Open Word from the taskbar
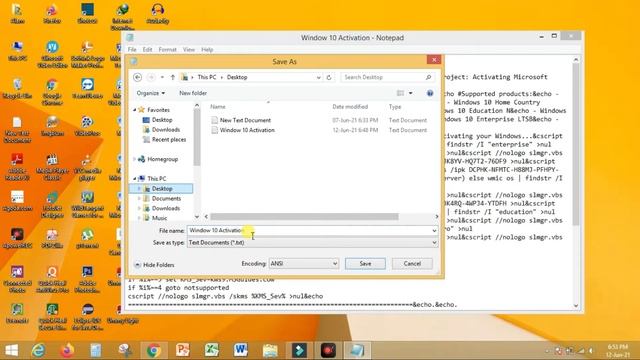The image size is (640, 360). [240, 351]
